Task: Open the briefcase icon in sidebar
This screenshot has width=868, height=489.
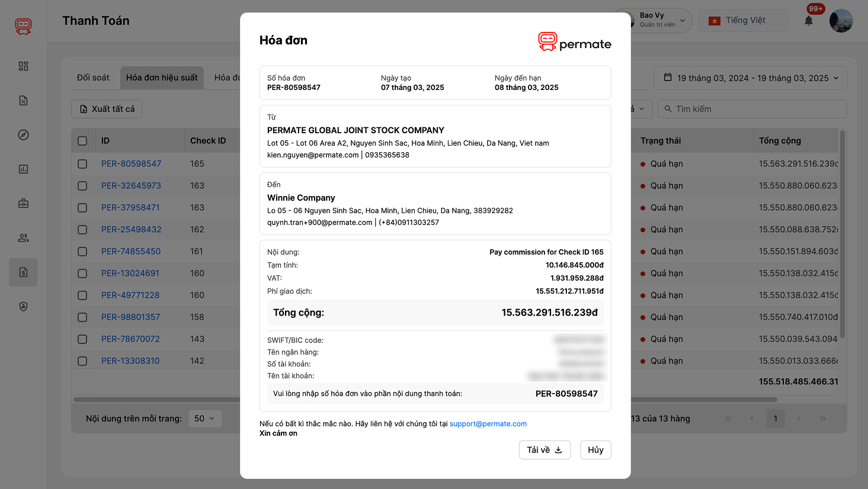Action: tap(23, 204)
